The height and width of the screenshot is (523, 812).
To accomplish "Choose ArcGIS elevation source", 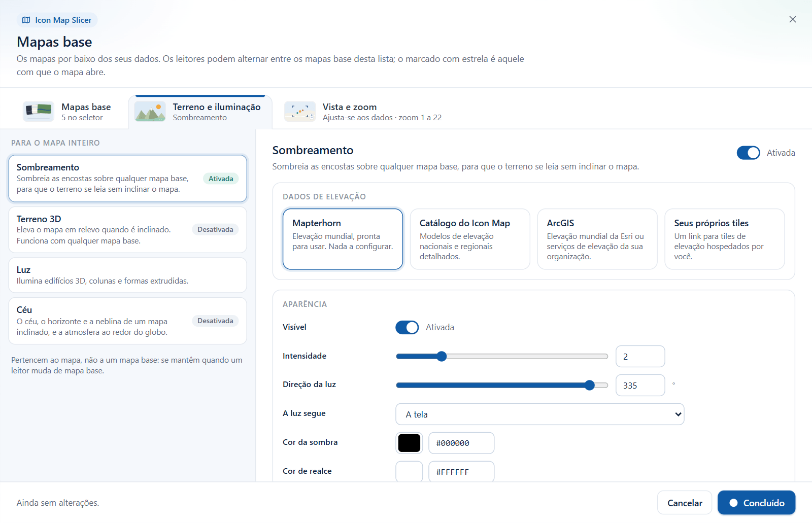I will coord(597,239).
